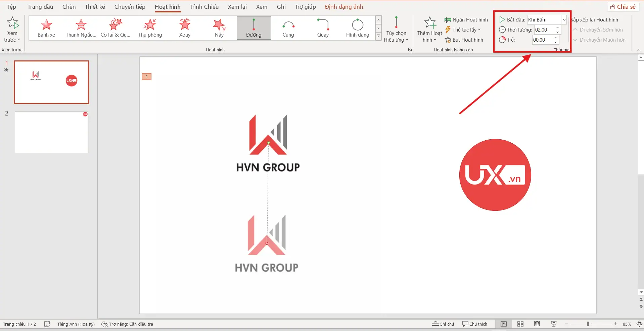Go to previous slide arrow on scrollbar

click(641, 299)
